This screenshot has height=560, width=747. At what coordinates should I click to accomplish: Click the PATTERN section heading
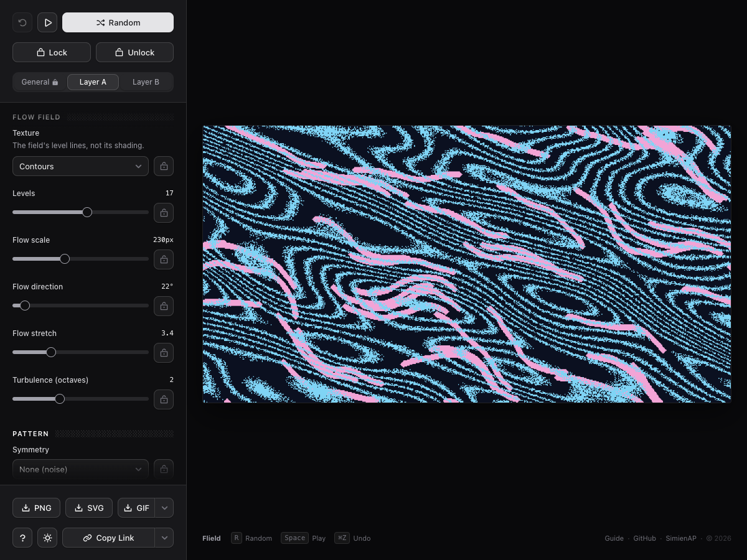(x=31, y=434)
